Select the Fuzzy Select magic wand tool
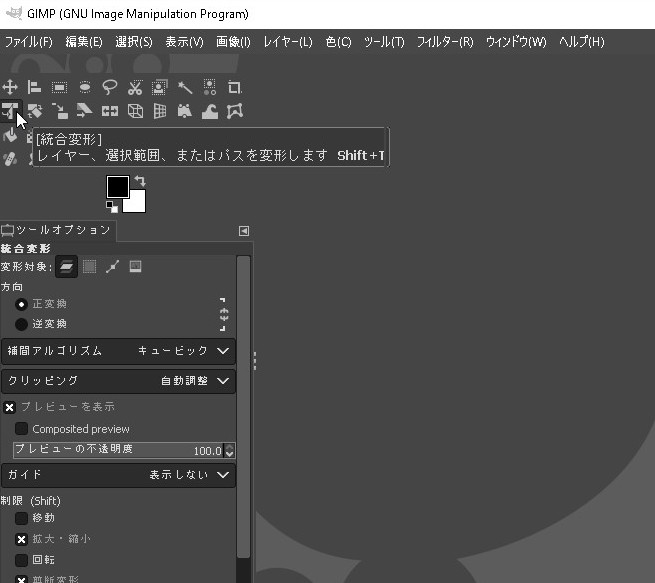 click(185, 87)
